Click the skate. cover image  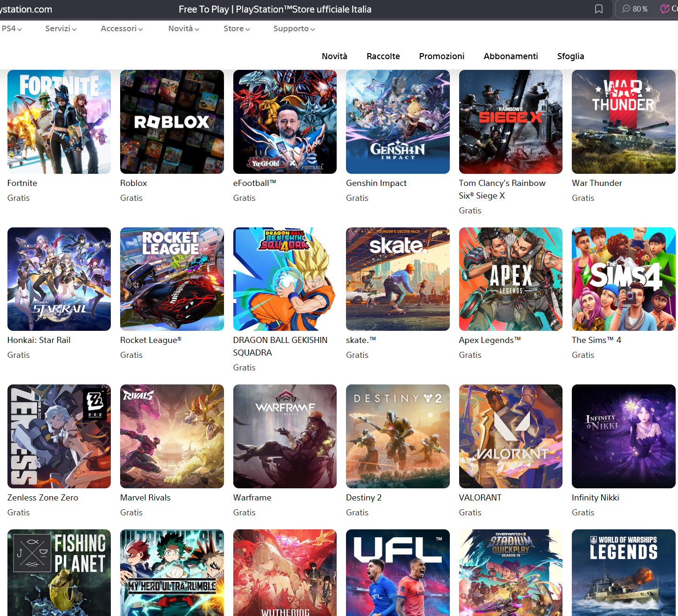pyautogui.click(x=398, y=279)
